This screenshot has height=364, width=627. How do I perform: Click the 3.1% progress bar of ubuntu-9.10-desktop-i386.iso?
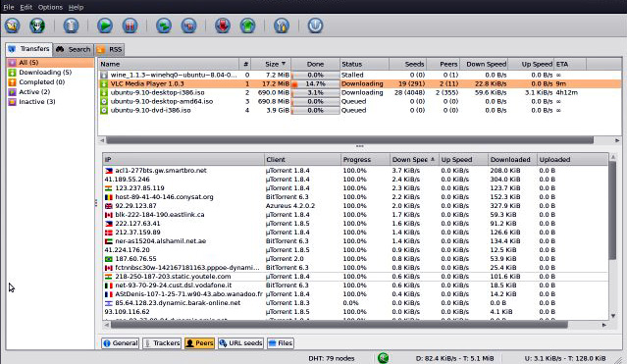(316, 92)
